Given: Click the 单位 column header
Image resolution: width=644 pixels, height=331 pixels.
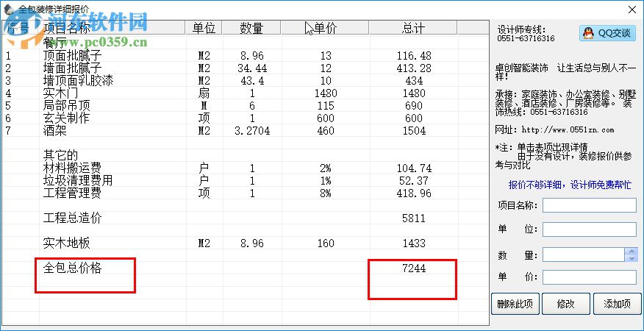Looking at the screenshot, I should click(x=204, y=28).
